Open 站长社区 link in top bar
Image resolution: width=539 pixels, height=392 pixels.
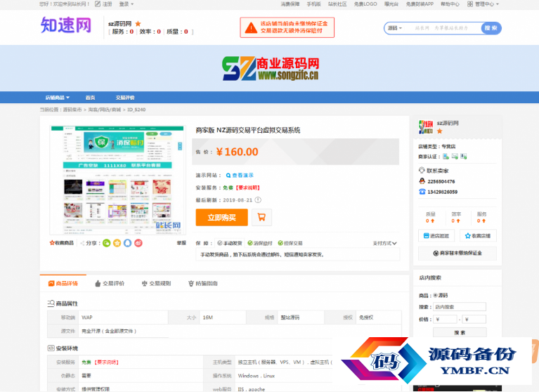[x=337, y=4]
